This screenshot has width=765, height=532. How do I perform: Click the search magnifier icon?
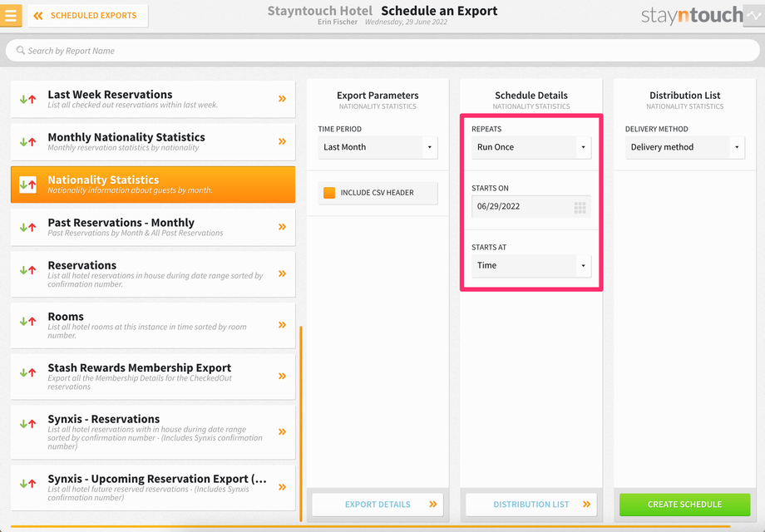click(21, 50)
